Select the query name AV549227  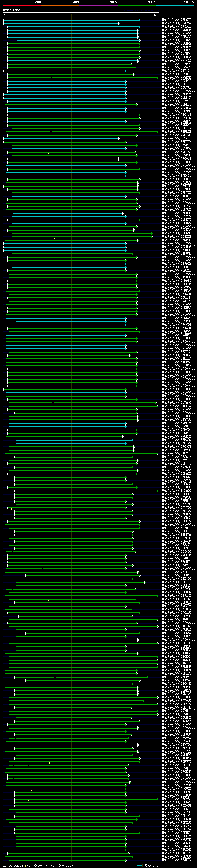point(11,10)
